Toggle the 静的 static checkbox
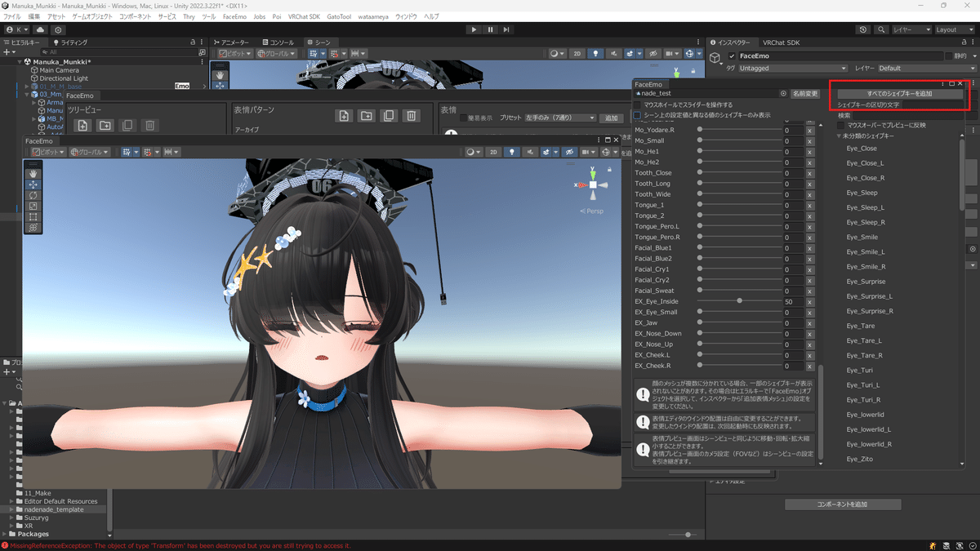Viewport: 980px width, 551px height. (x=948, y=56)
